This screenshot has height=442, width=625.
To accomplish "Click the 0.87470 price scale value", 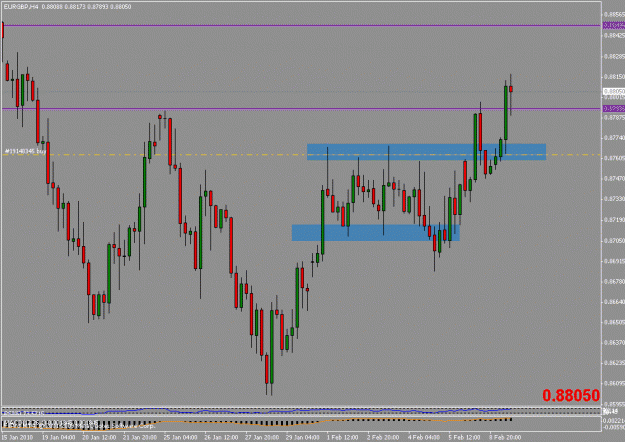I will [614, 179].
